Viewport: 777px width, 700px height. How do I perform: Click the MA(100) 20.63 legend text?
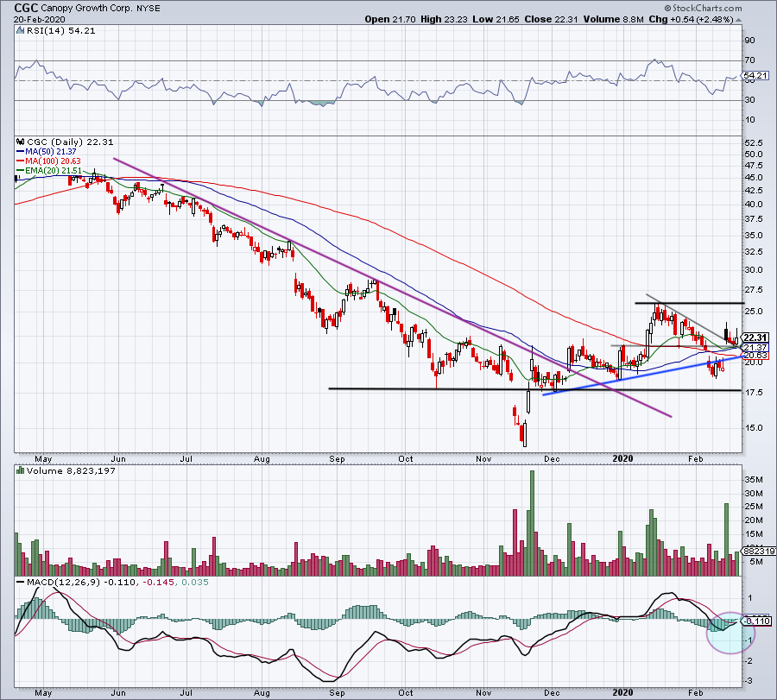[x=53, y=161]
